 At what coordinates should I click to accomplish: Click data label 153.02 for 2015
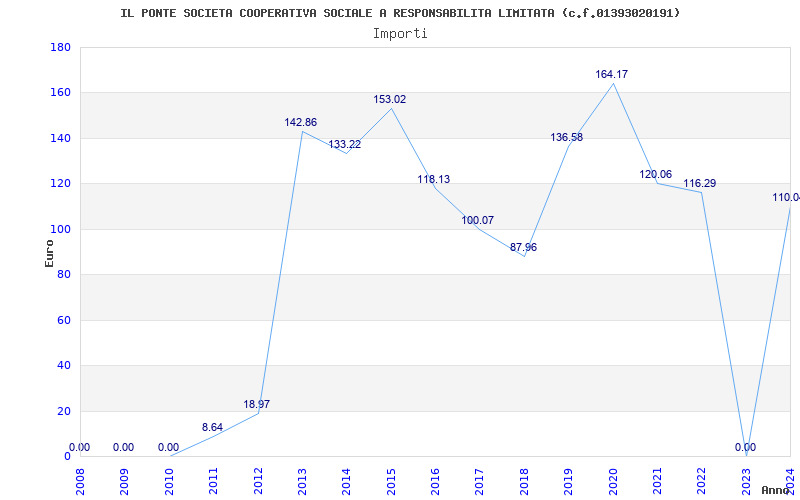(389, 99)
